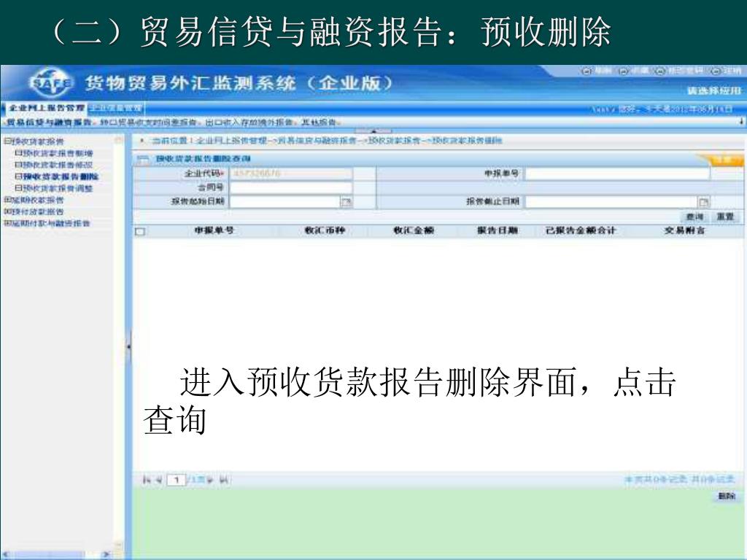Switch to the second main tab
This screenshot has width=747, height=560.
pos(116,108)
